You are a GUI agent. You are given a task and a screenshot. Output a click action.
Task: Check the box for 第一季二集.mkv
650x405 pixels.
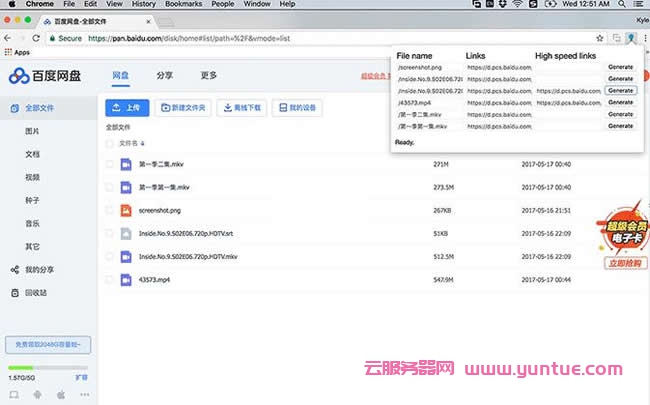[x=109, y=164]
